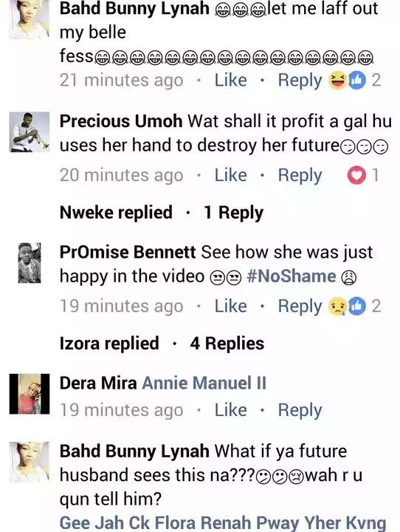Screen dimensions: 400x532
Task: Open tagged profile Annie Manuel II
Action: click(204, 383)
